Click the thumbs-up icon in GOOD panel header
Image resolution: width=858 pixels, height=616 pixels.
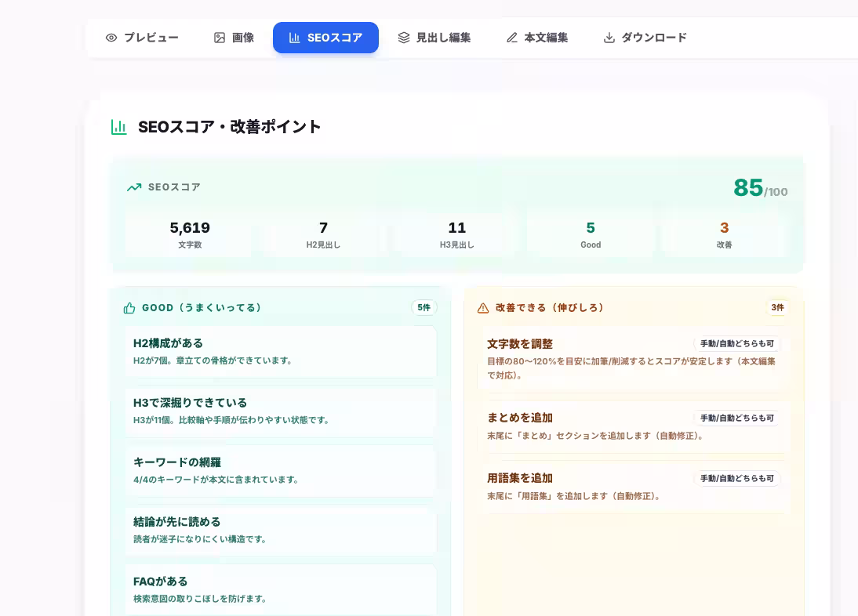click(x=129, y=308)
